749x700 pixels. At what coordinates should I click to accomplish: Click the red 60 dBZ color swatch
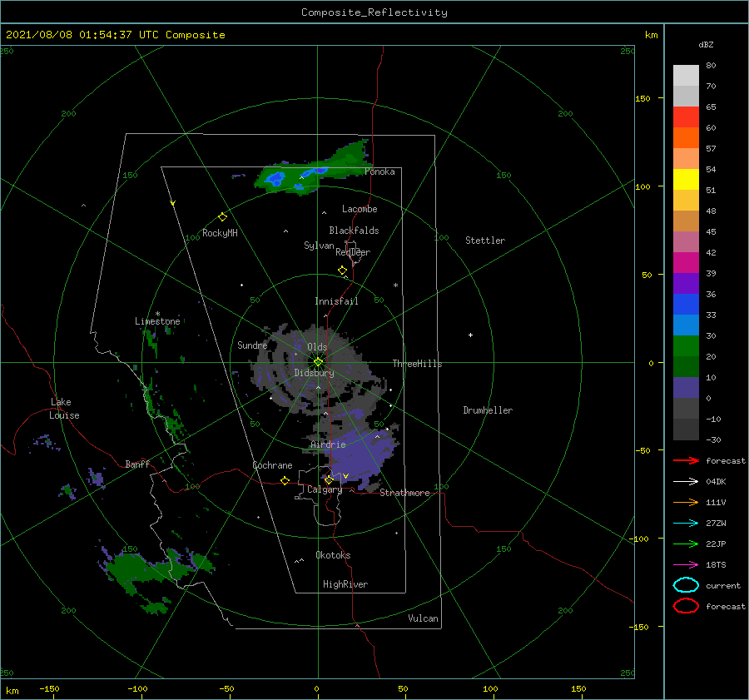click(686, 117)
